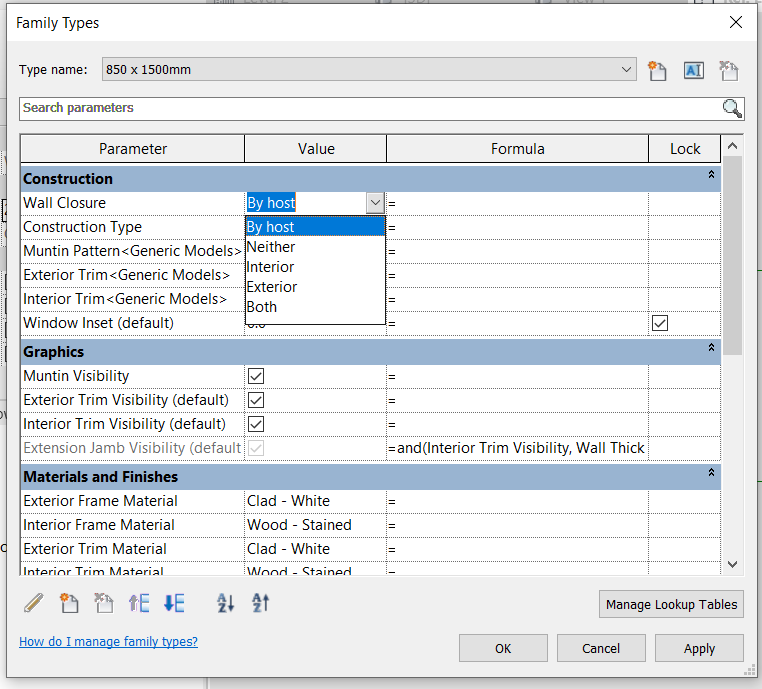
Task: Click the Rename Type icon
Action: (693, 70)
